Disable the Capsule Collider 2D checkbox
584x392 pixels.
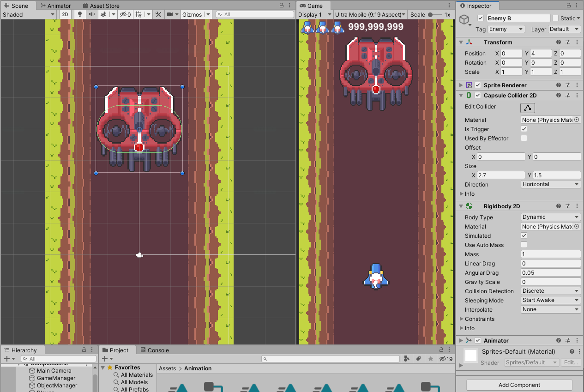(478, 96)
